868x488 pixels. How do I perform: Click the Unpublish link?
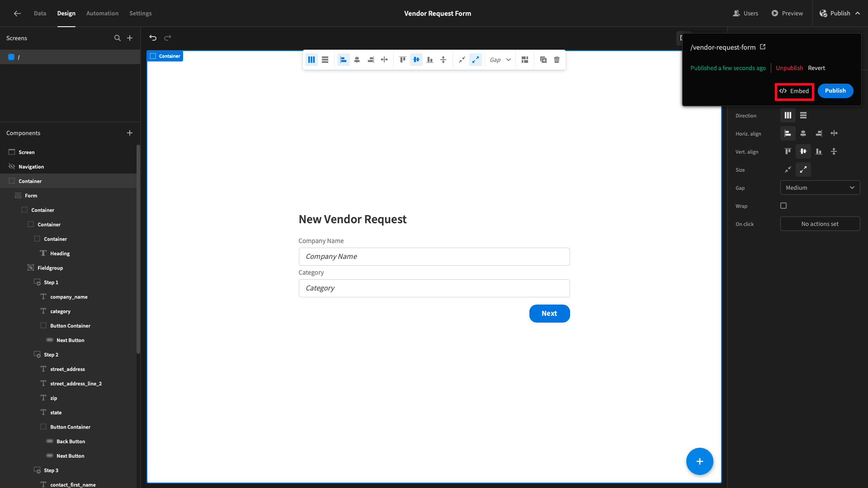point(789,67)
